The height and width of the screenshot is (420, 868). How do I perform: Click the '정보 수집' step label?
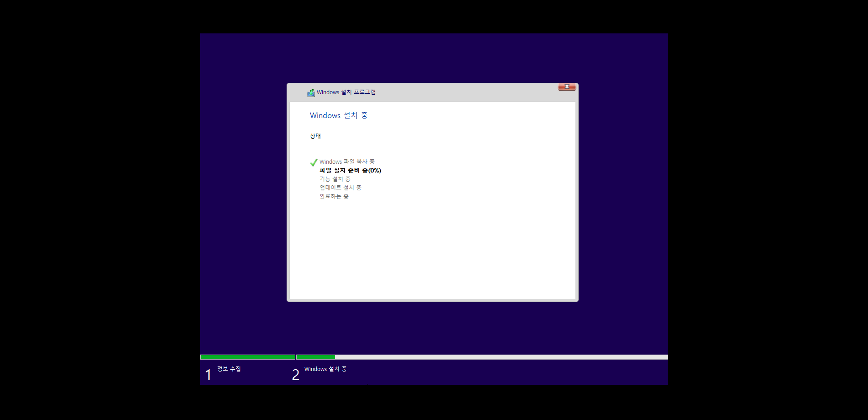pyautogui.click(x=229, y=369)
